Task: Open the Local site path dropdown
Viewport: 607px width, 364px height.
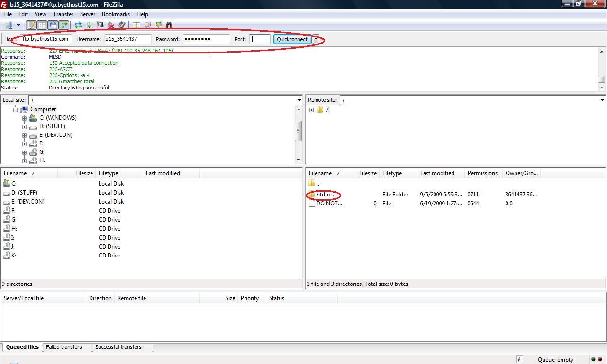Action: coord(299,100)
